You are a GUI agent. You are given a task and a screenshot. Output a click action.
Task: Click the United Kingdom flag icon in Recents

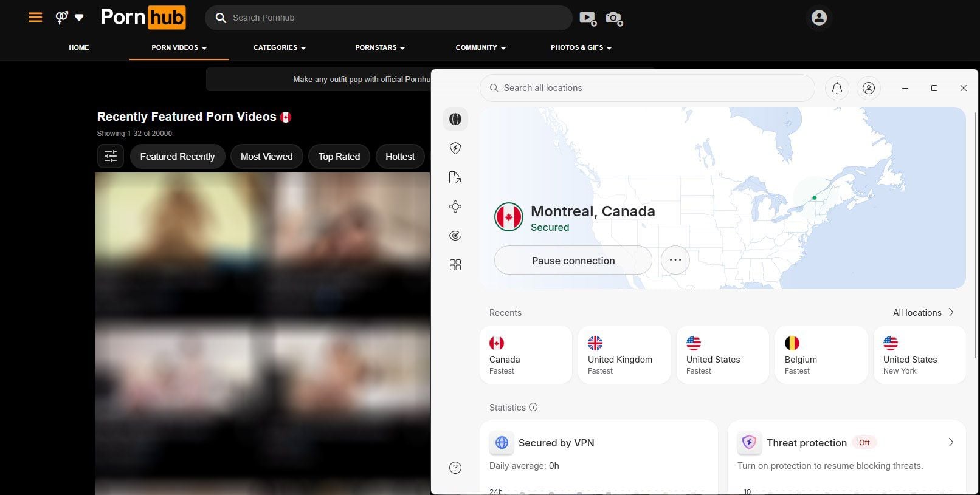click(x=595, y=343)
